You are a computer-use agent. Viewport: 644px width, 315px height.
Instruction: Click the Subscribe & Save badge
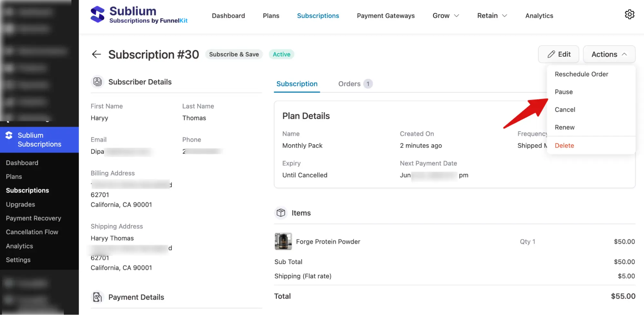coord(234,54)
